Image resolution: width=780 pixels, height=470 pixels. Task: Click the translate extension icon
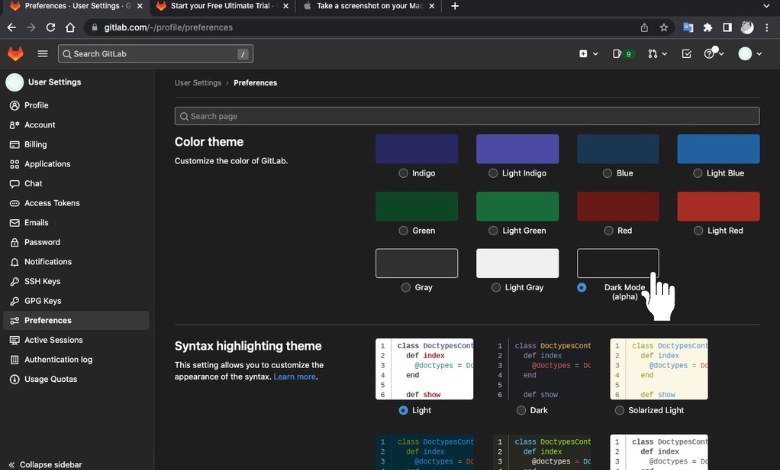click(688, 27)
